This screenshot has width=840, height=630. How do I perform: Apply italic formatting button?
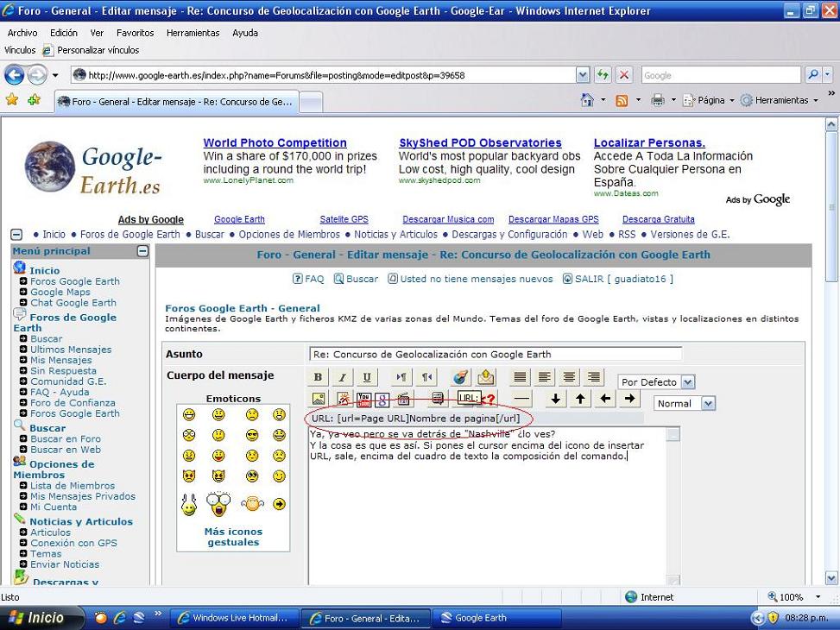342,377
